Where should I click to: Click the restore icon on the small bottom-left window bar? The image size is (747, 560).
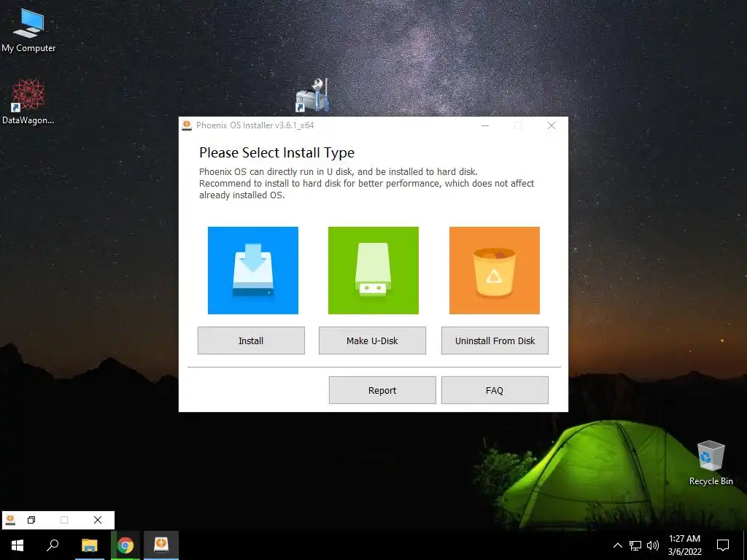point(31,520)
